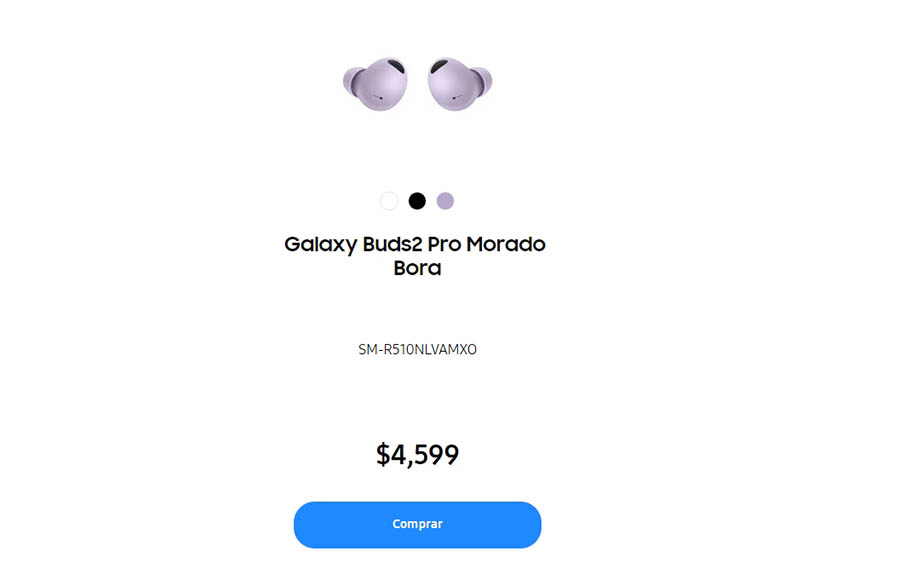
Task: Click the right earbud's silicone ear tip
Action: tap(483, 80)
